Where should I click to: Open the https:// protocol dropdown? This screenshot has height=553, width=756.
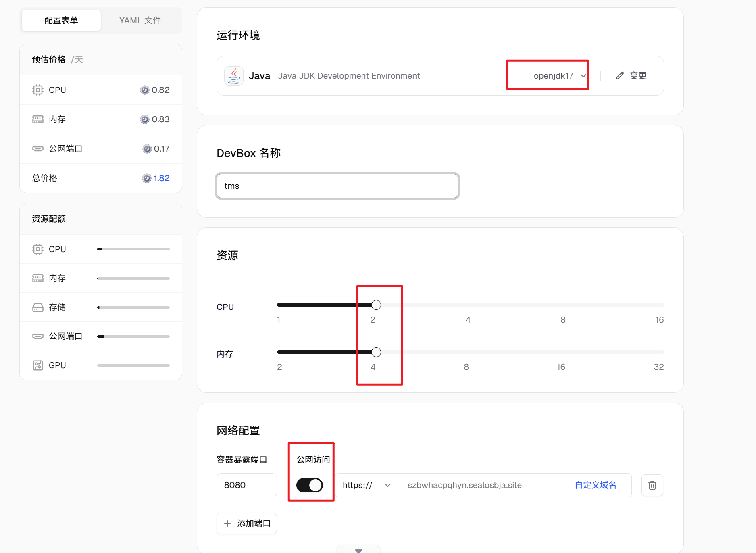tap(367, 485)
